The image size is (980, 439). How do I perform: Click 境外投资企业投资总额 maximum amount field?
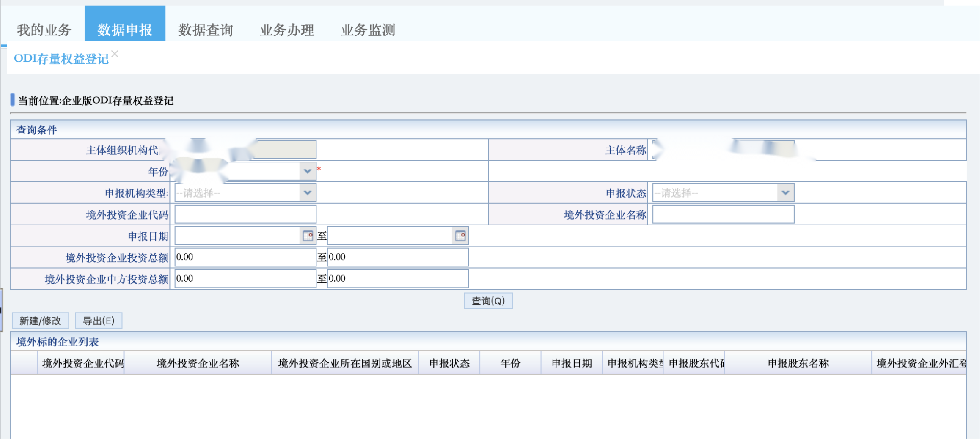pos(398,257)
